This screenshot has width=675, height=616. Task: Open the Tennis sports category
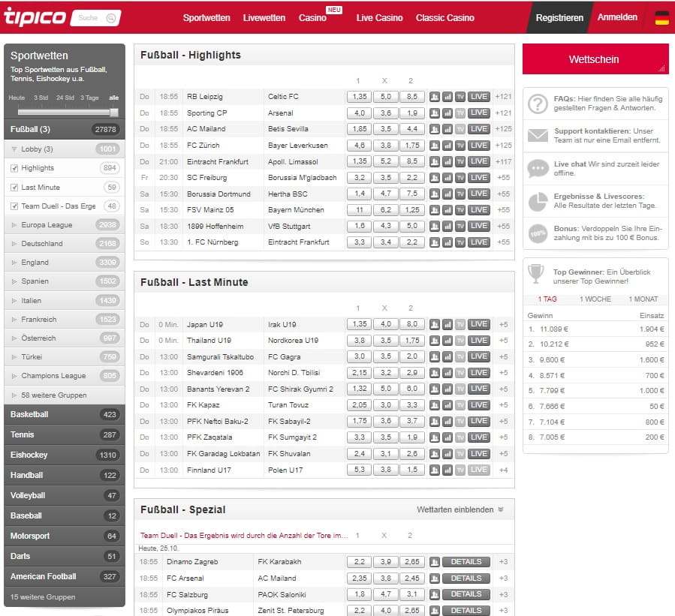click(65, 435)
